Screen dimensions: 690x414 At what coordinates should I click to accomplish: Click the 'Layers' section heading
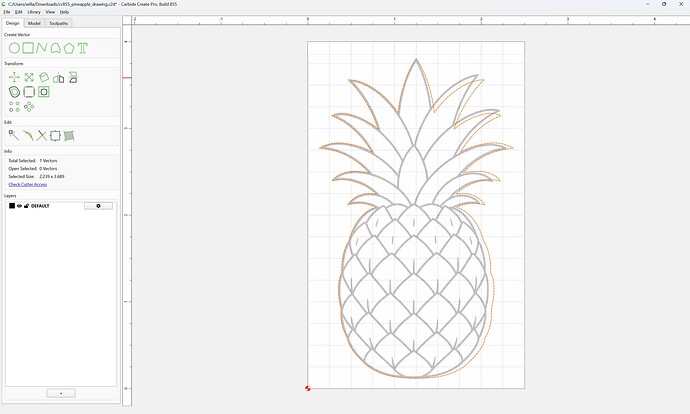coord(10,195)
